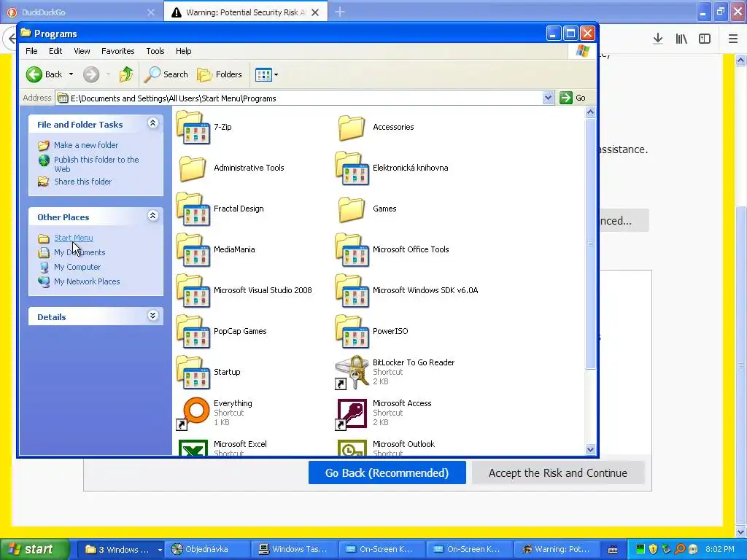Open Microsoft Office Tools folder
This screenshot has width=747, height=560.
point(352,250)
